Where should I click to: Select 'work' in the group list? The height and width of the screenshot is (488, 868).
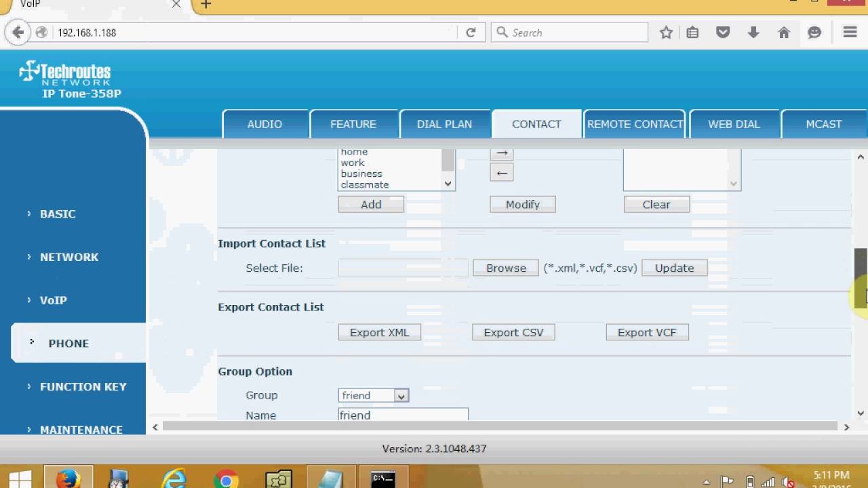coord(353,163)
